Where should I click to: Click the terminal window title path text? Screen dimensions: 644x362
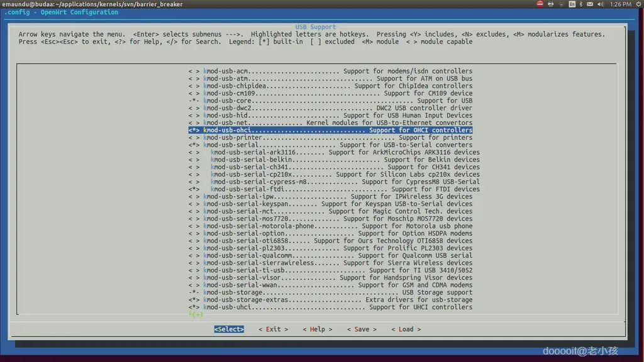92,4
